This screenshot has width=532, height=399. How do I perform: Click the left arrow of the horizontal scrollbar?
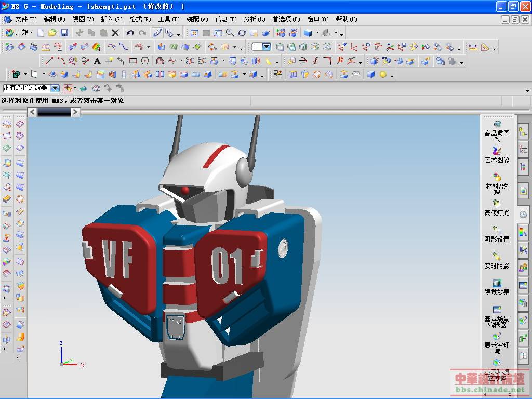(x=32, y=112)
